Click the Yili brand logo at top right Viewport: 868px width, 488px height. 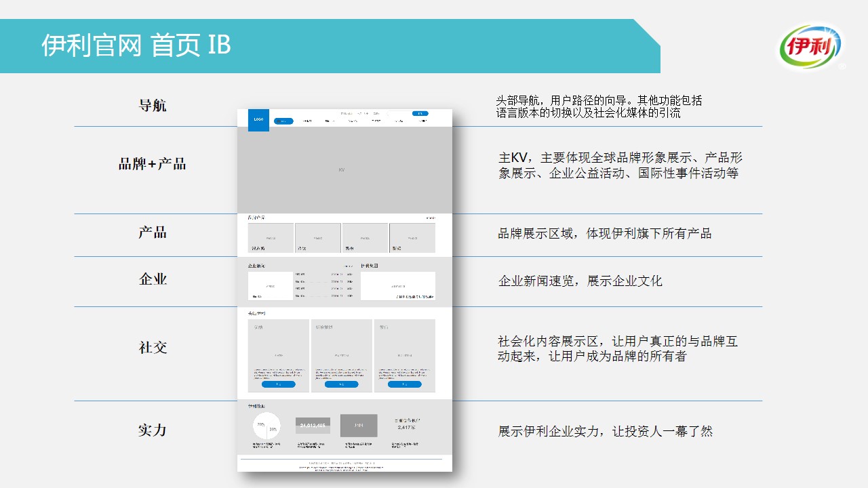point(810,47)
